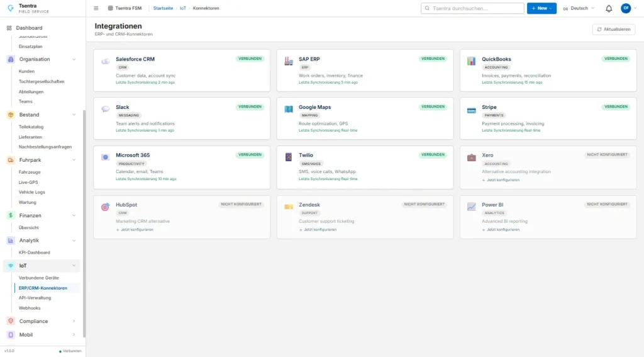Collapse the Fuhrpark section chevron
The height and width of the screenshot is (357, 644).
(74, 160)
